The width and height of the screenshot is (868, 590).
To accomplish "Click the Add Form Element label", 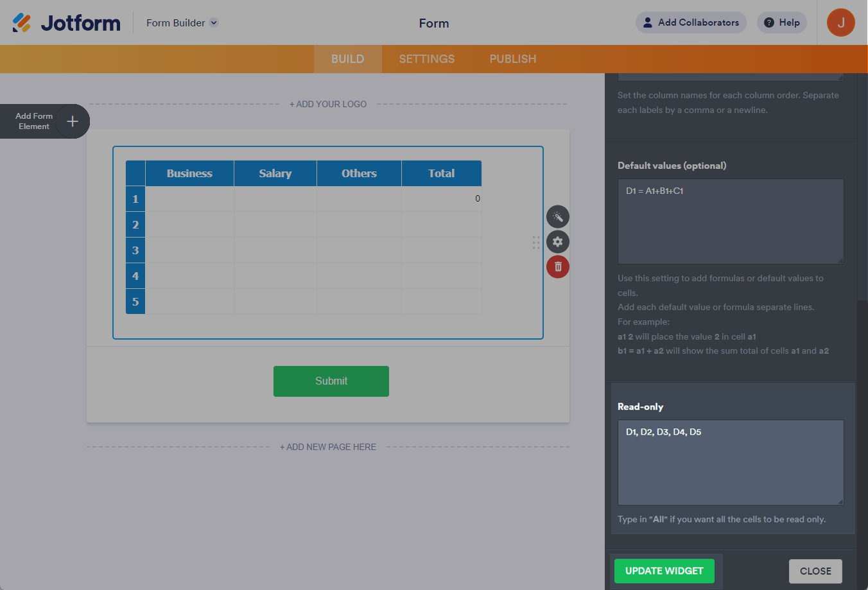I will click(x=34, y=121).
